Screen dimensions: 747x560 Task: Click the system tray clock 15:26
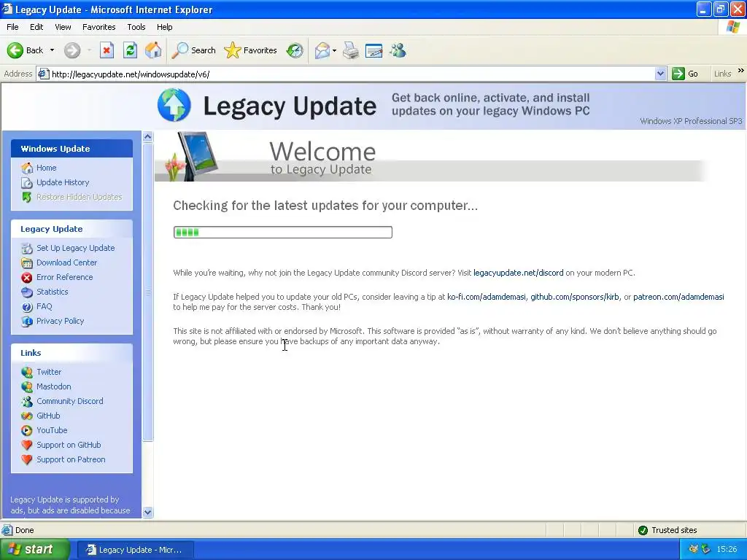pyautogui.click(x=727, y=550)
